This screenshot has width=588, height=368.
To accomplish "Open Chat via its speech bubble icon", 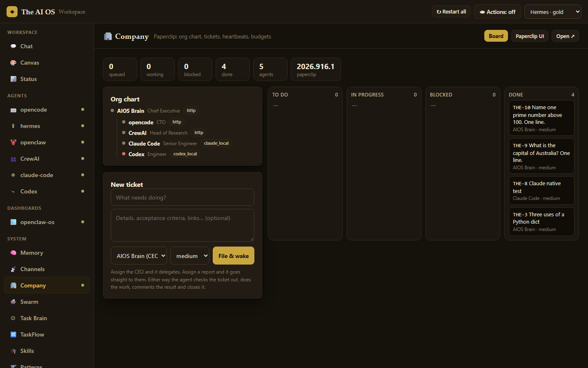I will coord(13,46).
